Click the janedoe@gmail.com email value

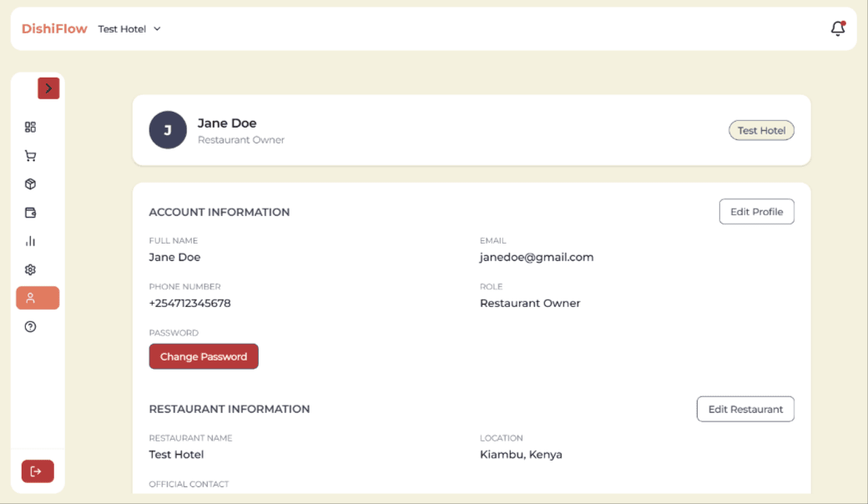coord(536,257)
